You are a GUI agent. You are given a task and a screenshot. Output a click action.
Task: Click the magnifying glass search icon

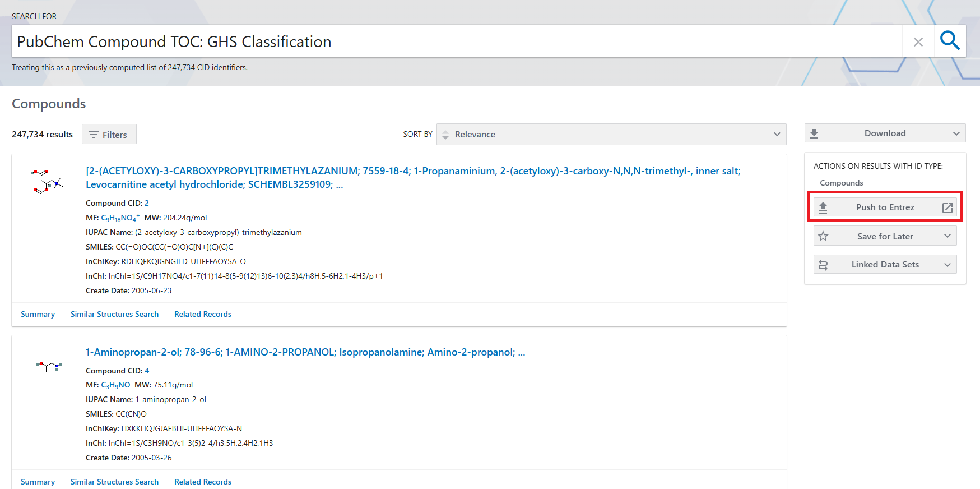950,41
